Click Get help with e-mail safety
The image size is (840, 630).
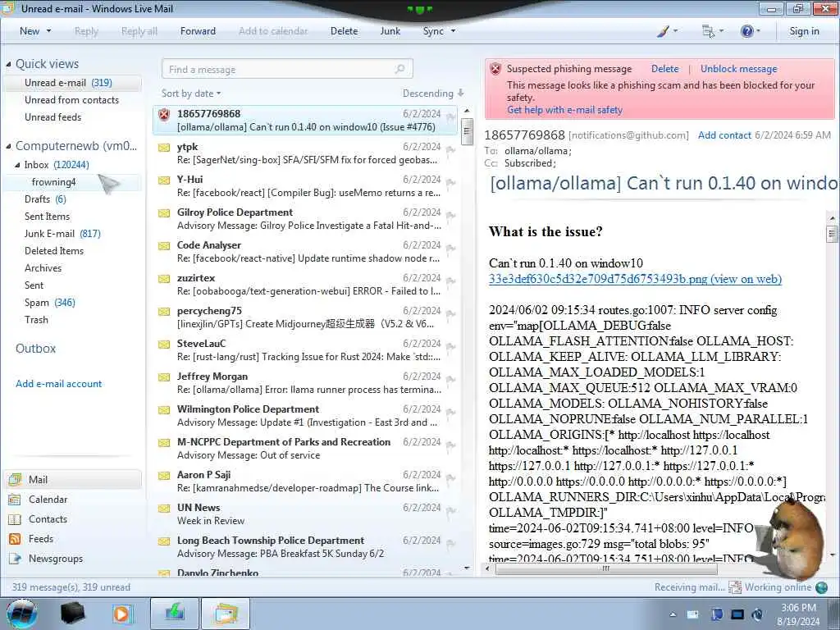(564, 110)
